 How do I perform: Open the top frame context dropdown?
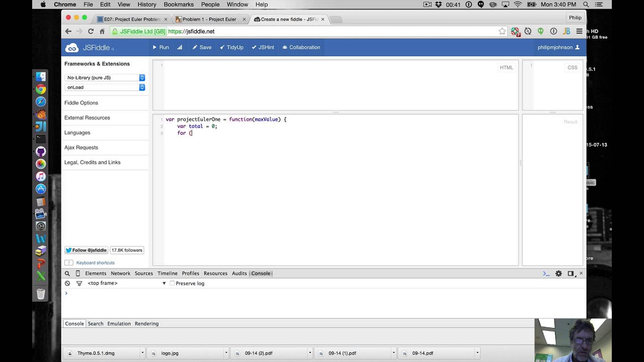coord(127,284)
